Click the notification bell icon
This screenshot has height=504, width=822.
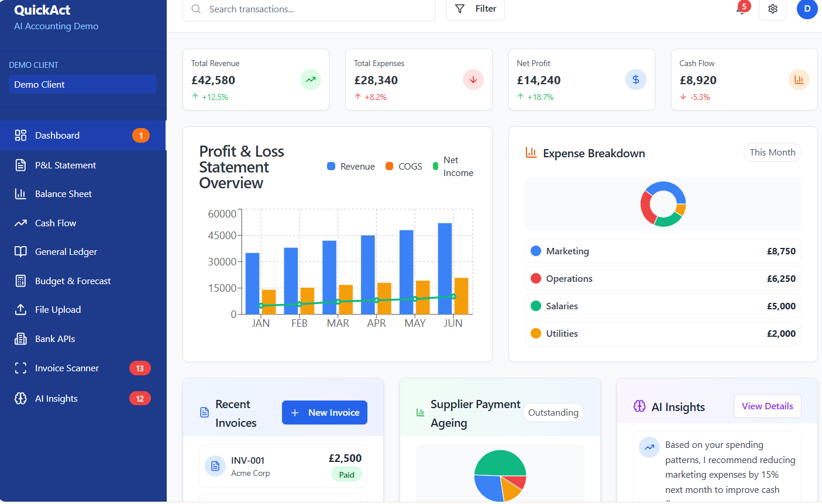coord(741,9)
